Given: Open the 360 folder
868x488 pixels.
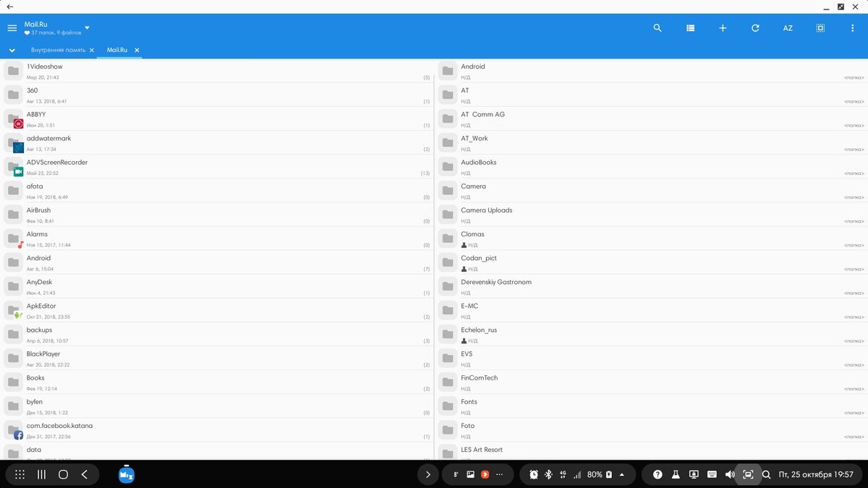Looking at the screenshot, I should point(217,95).
